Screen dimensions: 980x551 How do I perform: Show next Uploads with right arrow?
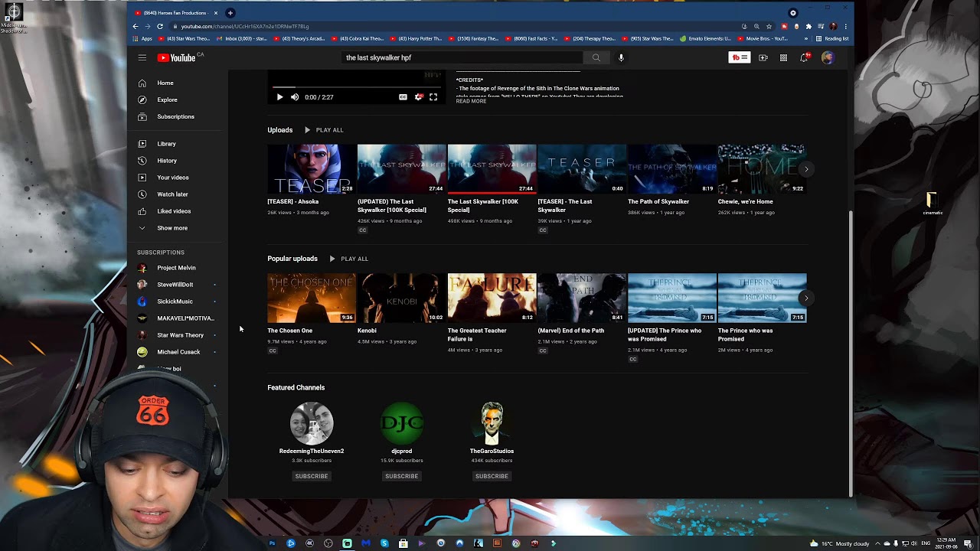pyautogui.click(x=805, y=169)
